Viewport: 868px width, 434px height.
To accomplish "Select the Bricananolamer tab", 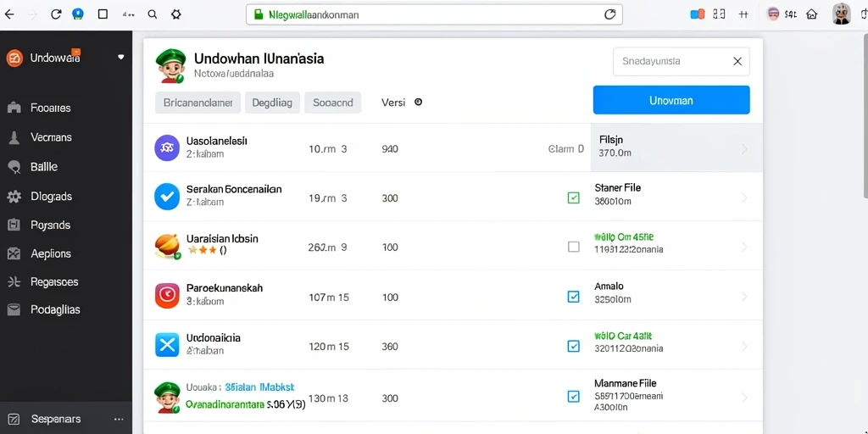I will tap(198, 103).
